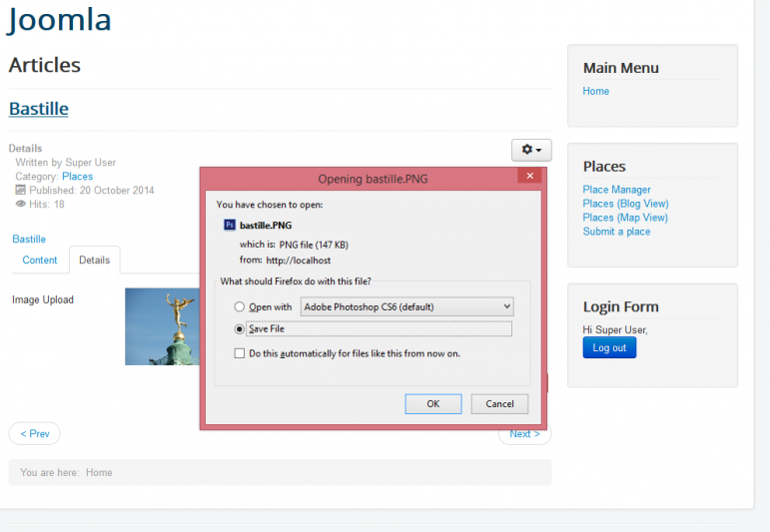Select the Save File radio button

[x=239, y=328]
